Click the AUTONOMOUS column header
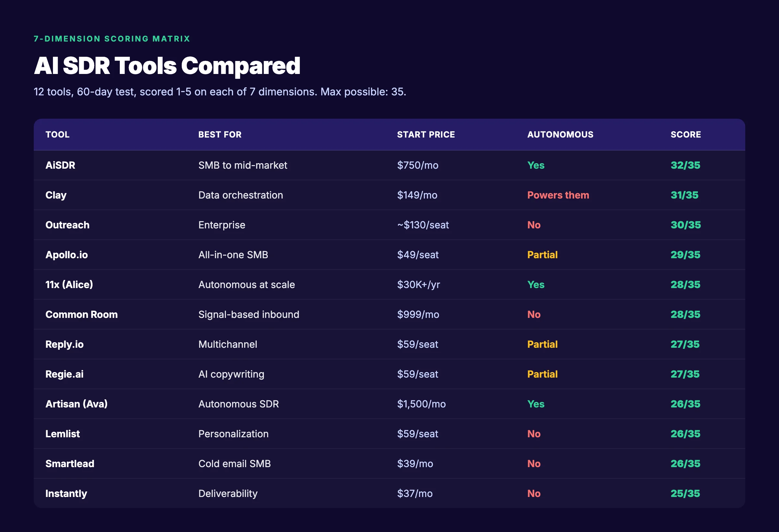 (560, 135)
